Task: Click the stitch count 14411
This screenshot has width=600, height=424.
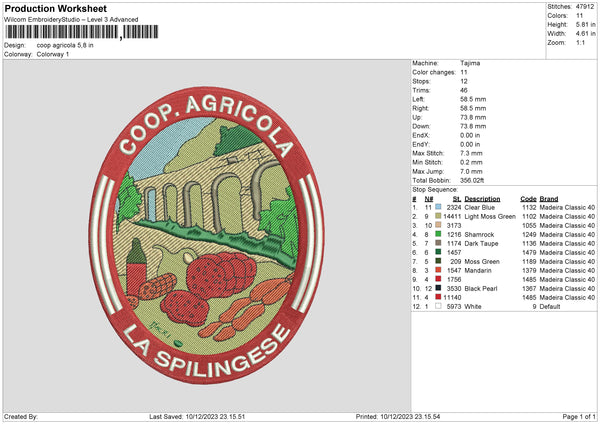Action: point(452,216)
